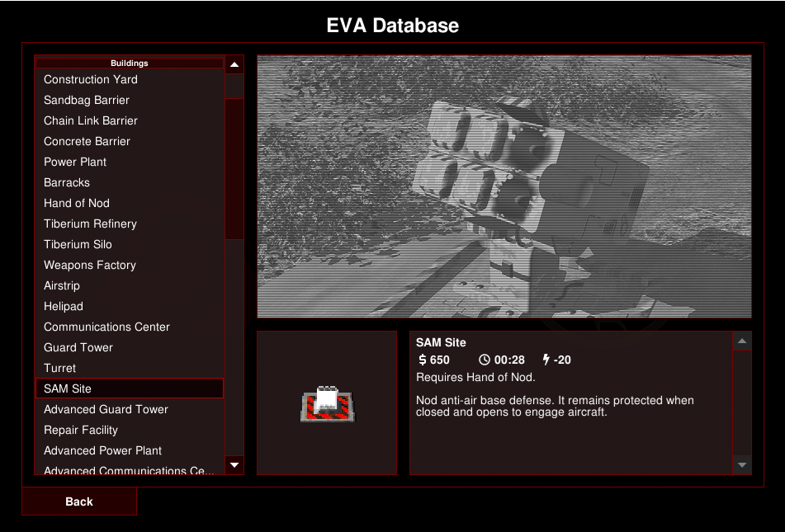
Task: Click the building list scroll up arrow
Action: 234,64
